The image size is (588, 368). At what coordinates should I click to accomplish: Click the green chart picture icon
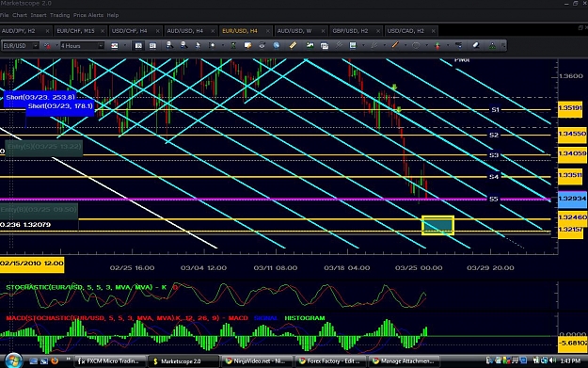click(310, 45)
